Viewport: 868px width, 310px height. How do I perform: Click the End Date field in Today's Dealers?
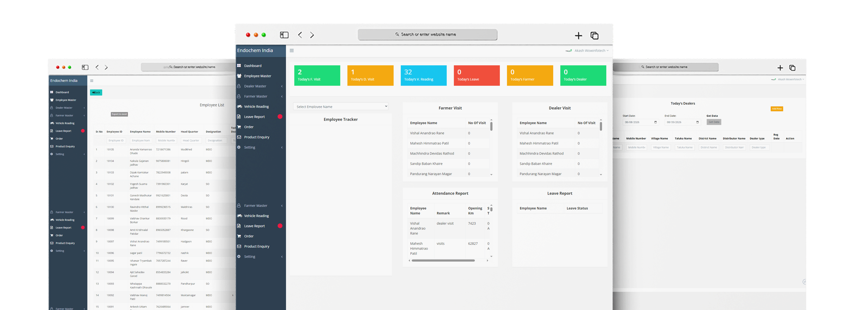[683, 122]
